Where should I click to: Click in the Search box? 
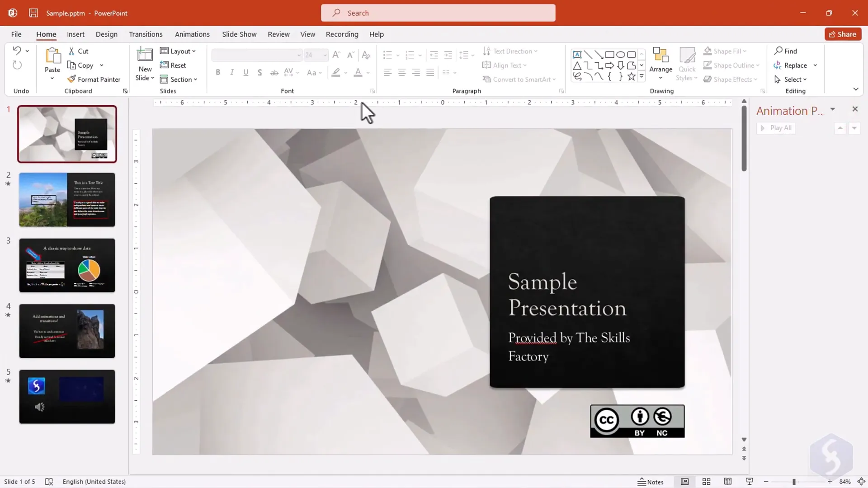(x=438, y=13)
